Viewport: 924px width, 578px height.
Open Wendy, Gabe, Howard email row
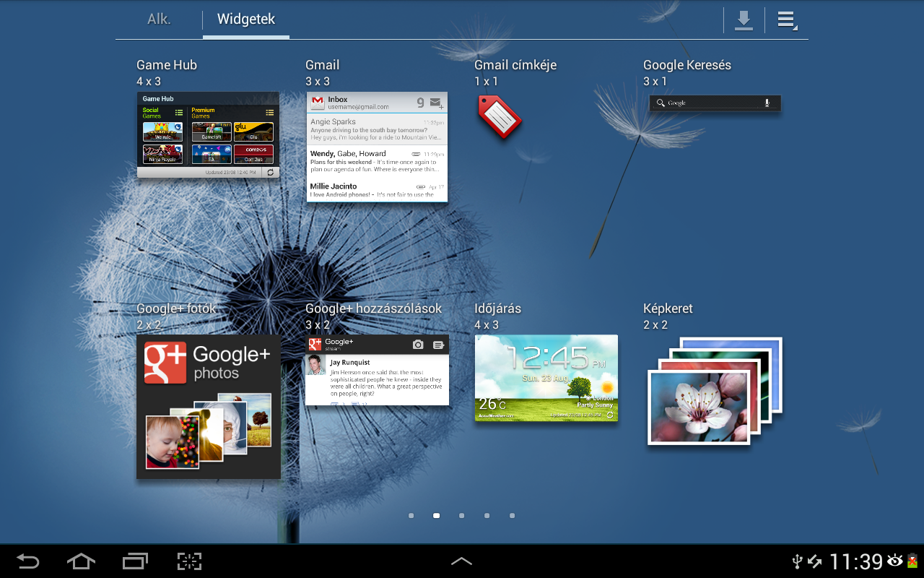tap(377, 161)
